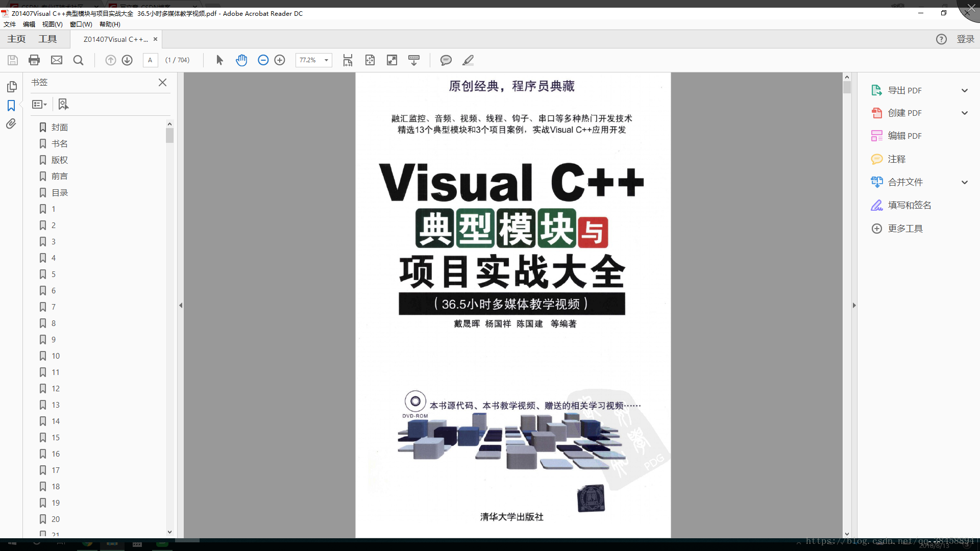
Task: Open the 编辑 menu
Action: click(x=29, y=24)
